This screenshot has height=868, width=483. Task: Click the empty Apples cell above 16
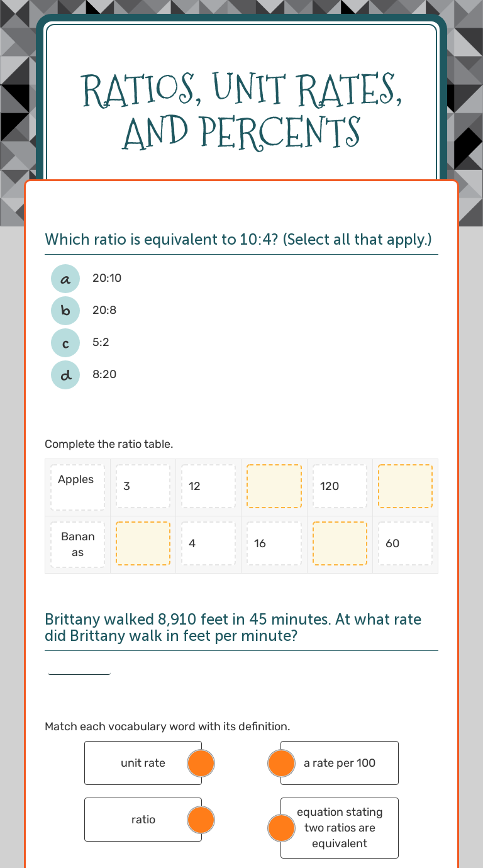(274, 486)
